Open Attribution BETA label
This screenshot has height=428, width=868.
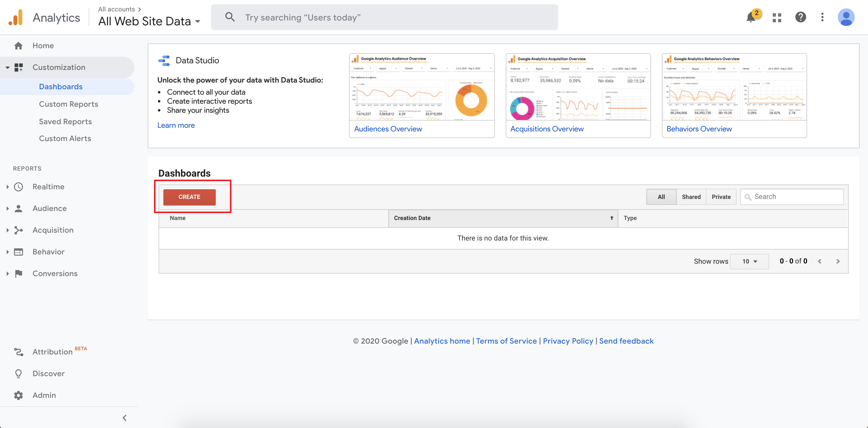60,351
